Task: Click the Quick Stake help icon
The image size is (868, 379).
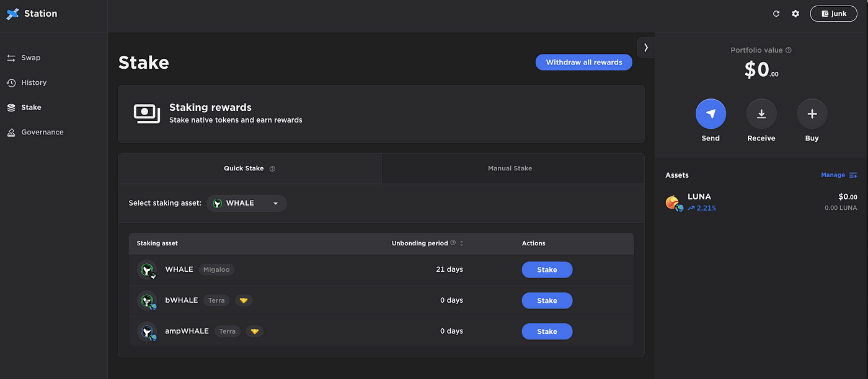Action: pos(272,168)
